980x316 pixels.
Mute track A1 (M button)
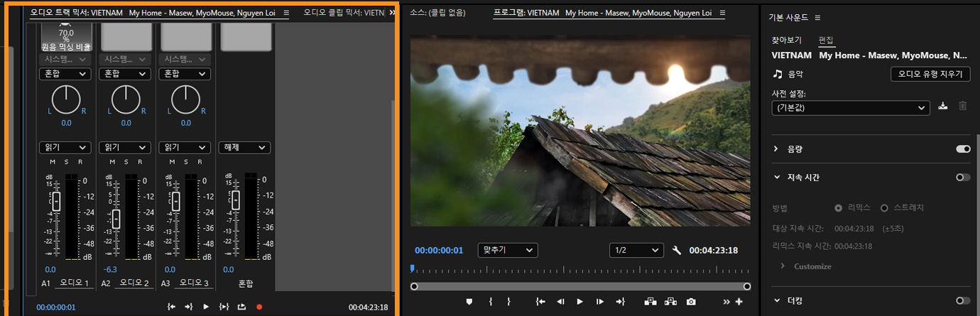coord(53,163)
